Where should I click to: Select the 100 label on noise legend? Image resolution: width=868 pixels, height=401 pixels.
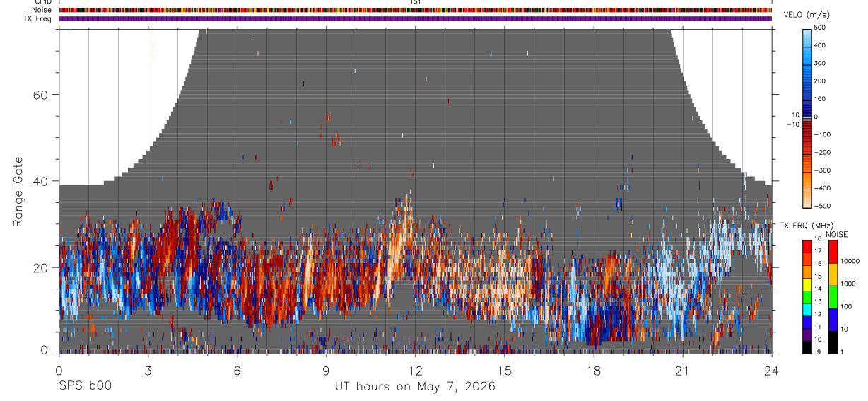pyautogui.click(x=845, y=306)
